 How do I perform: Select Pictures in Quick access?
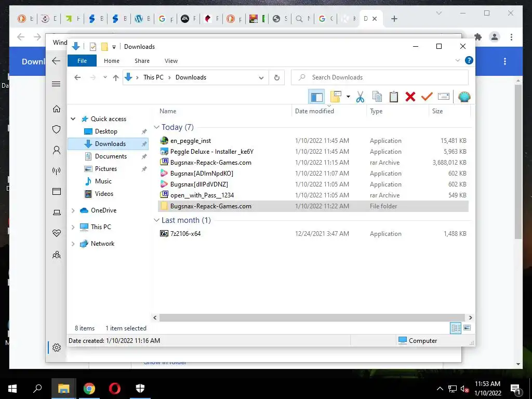[105, 169]
